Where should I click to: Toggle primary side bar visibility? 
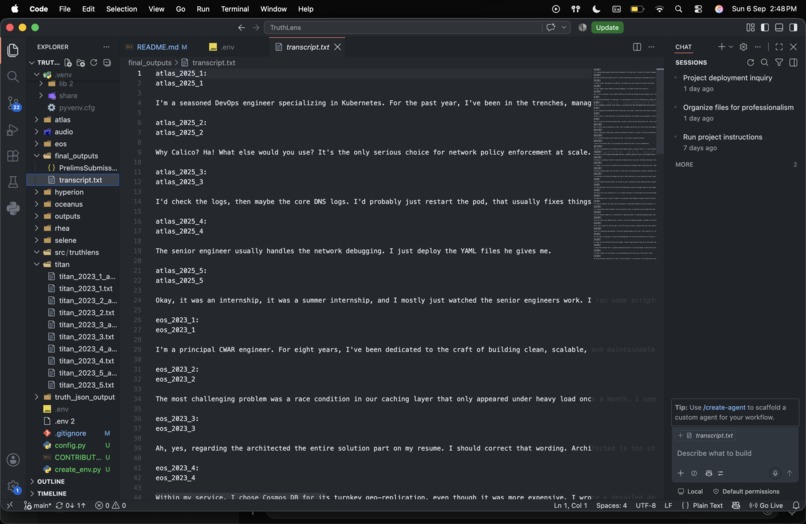pos(765,27)
